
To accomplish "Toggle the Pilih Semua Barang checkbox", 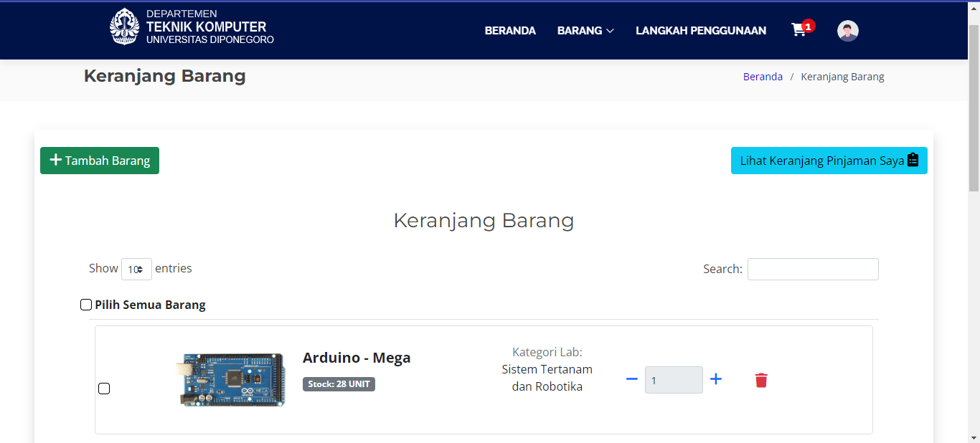I will tap(86, 305).
